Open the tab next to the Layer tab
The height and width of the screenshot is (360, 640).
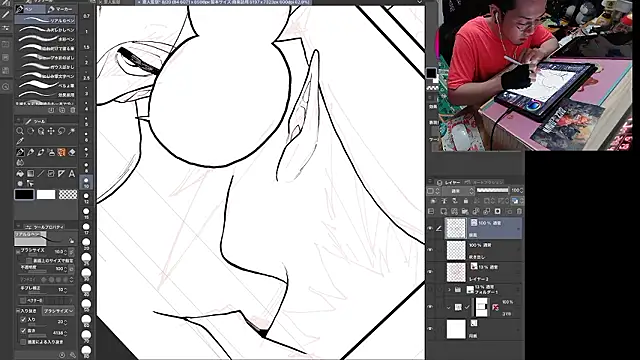pyautogui.click(x=483, y=182)
